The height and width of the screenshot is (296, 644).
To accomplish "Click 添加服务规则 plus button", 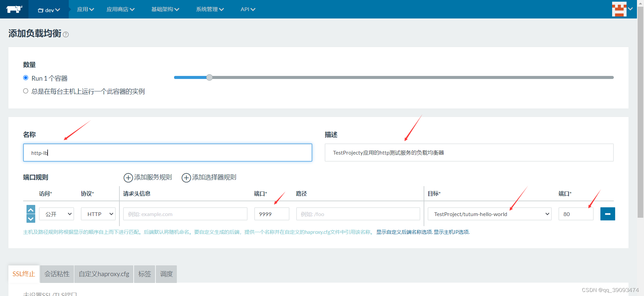I will 148,177.
